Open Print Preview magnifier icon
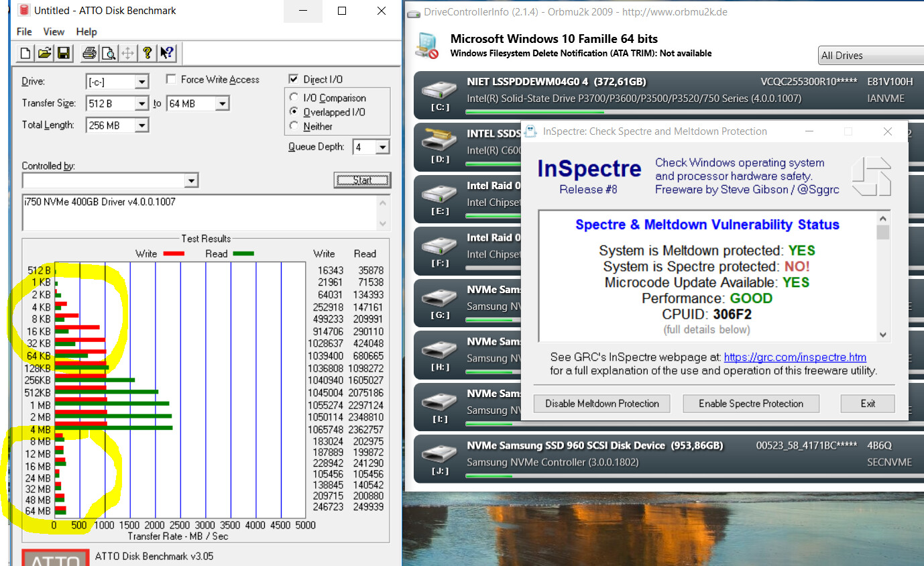 [108, 53]
